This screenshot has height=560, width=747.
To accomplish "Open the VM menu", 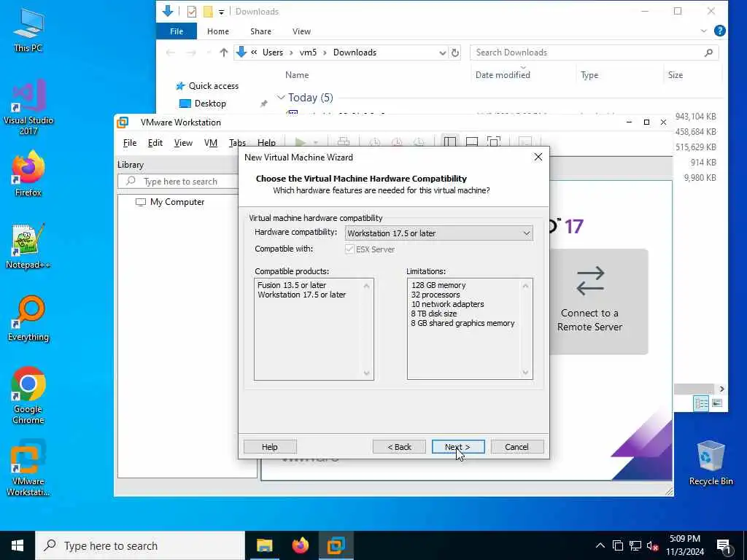I will pyautogui.click(x=211, y=143).
